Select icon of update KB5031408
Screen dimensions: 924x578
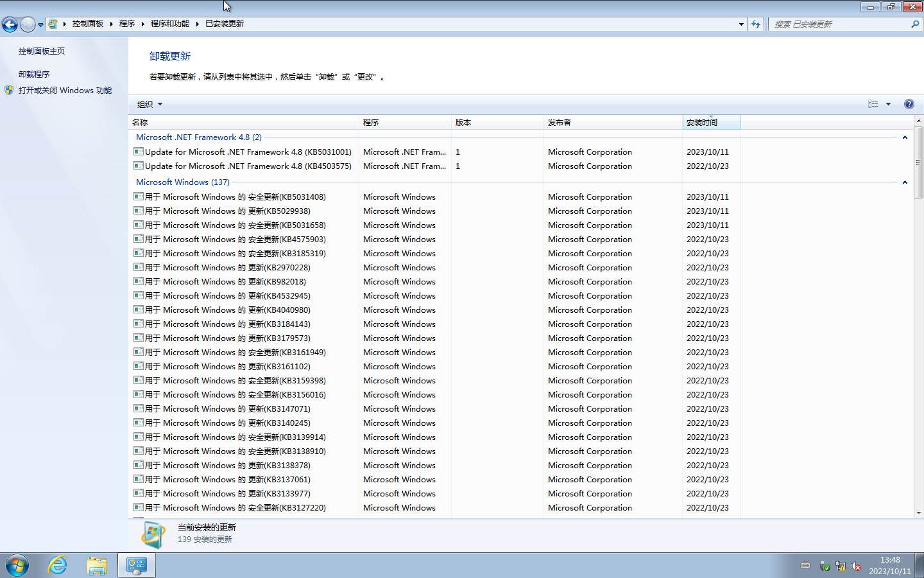point(138,197)
